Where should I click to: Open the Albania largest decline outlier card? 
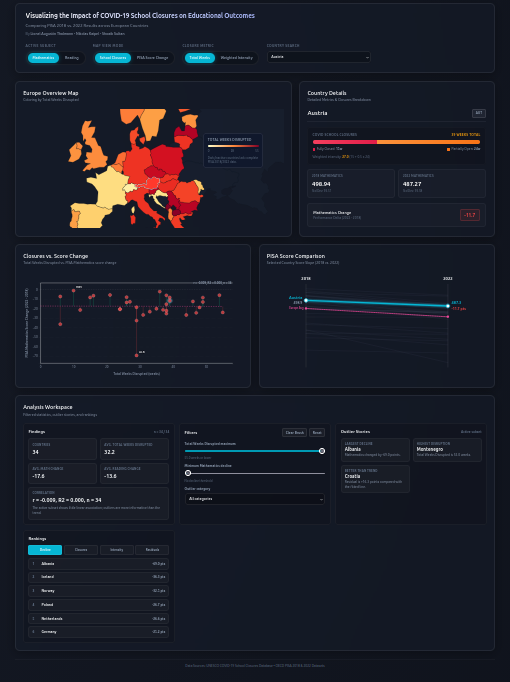(x=375, y=450)
